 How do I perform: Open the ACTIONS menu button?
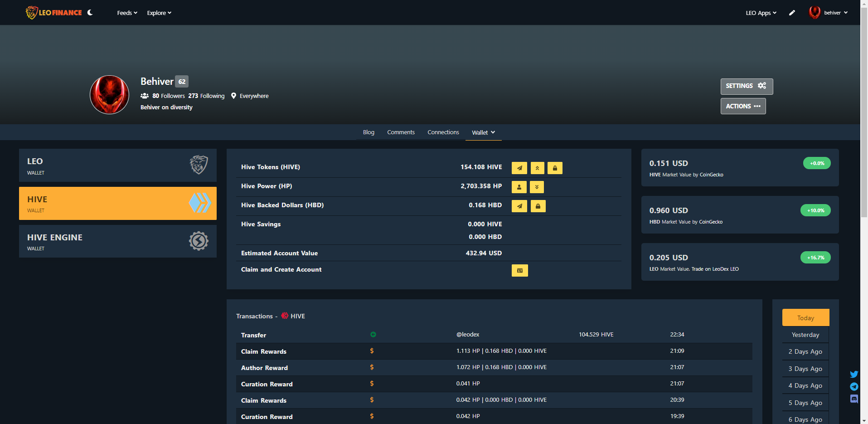tap(743, 106)
